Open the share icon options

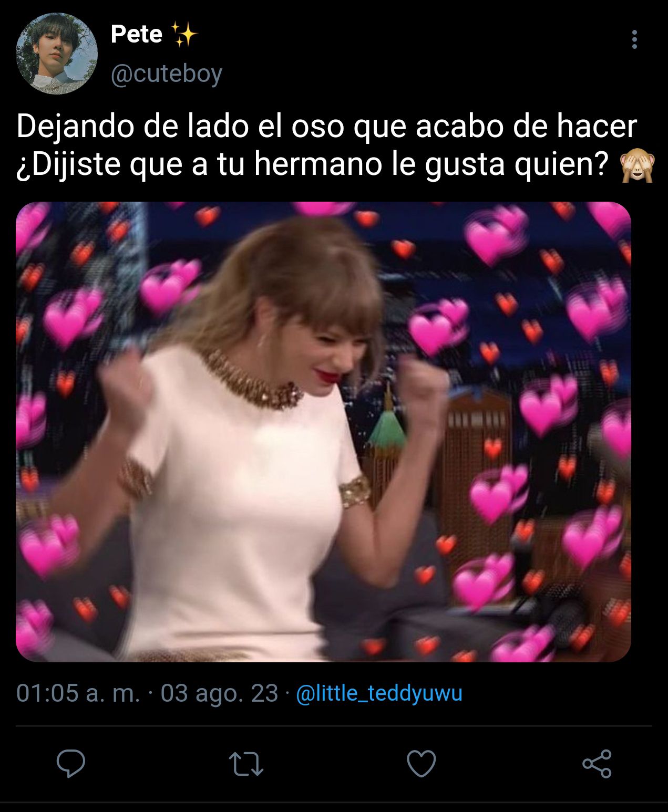point(597,764)
